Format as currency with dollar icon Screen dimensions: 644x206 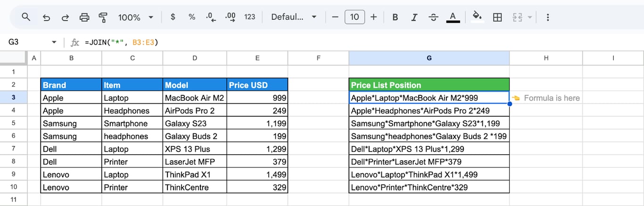click(173, 17)
